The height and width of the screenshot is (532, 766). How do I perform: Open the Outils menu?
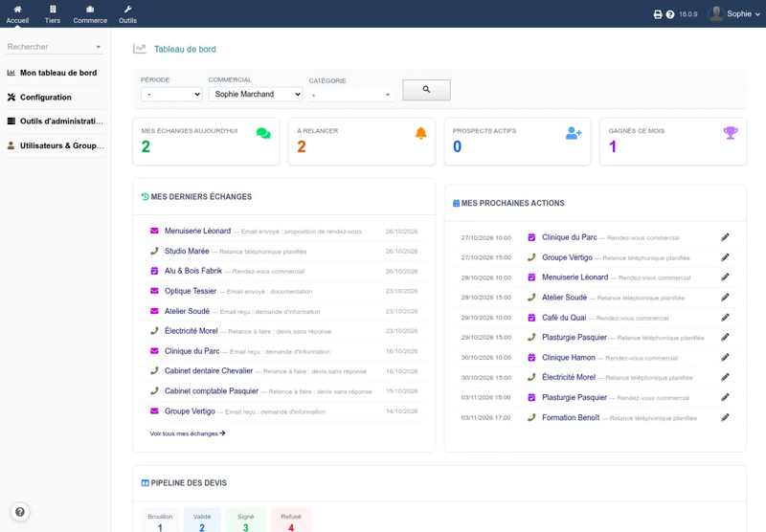point(127,14)
